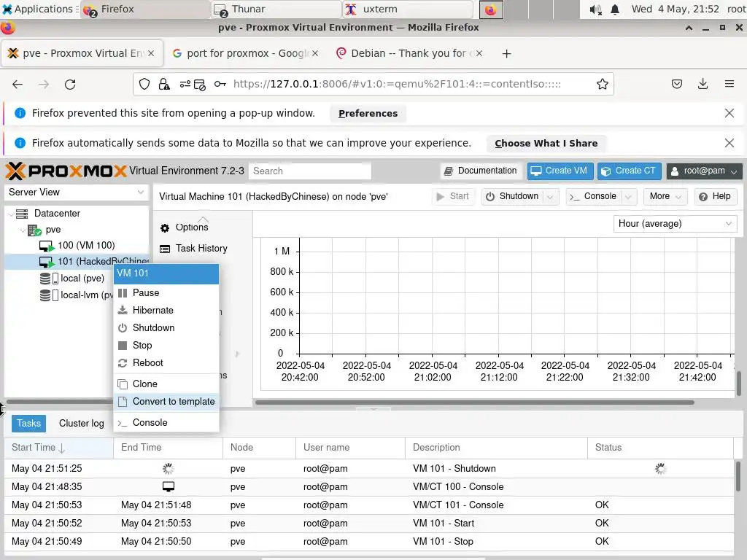Dismiss the Mozilla data sharing notification
The image size is (747, 560).
729,143
